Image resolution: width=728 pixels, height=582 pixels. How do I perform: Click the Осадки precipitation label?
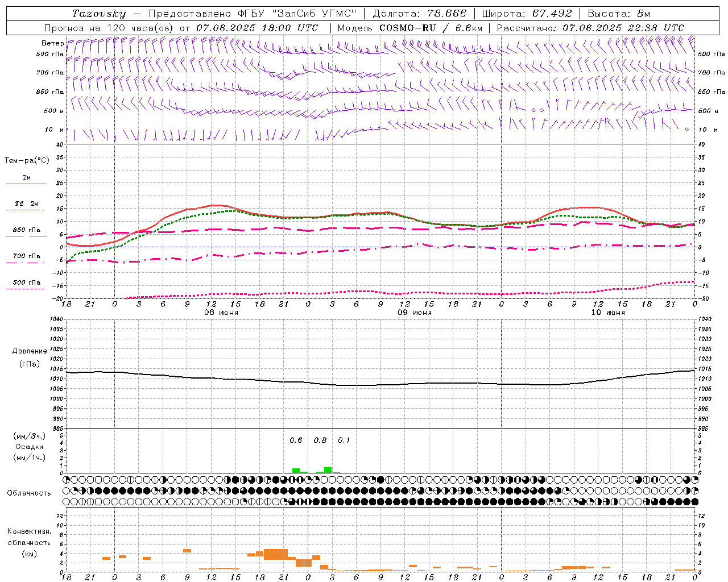(30, 447)
